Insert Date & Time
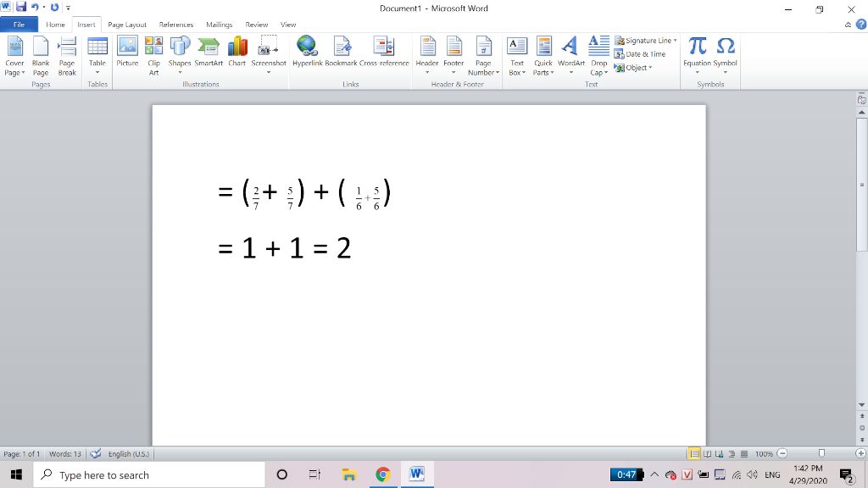 click(640, 54)
